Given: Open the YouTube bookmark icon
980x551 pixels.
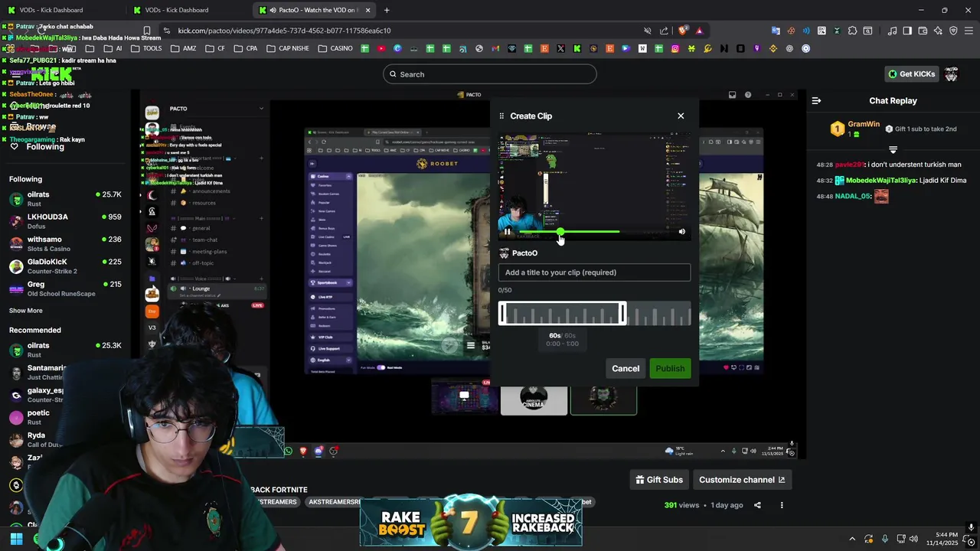Looking at the screenshot, I should [x=381, y=48].
